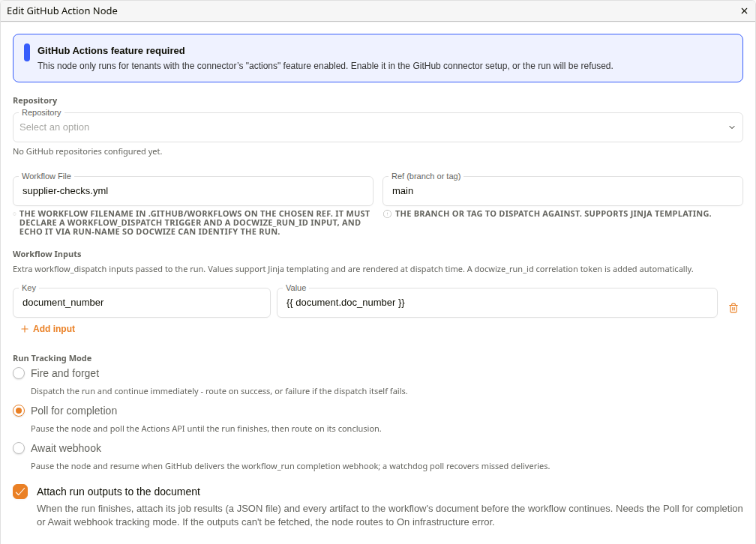Click the Attach run outputs label text

(118, 492)
